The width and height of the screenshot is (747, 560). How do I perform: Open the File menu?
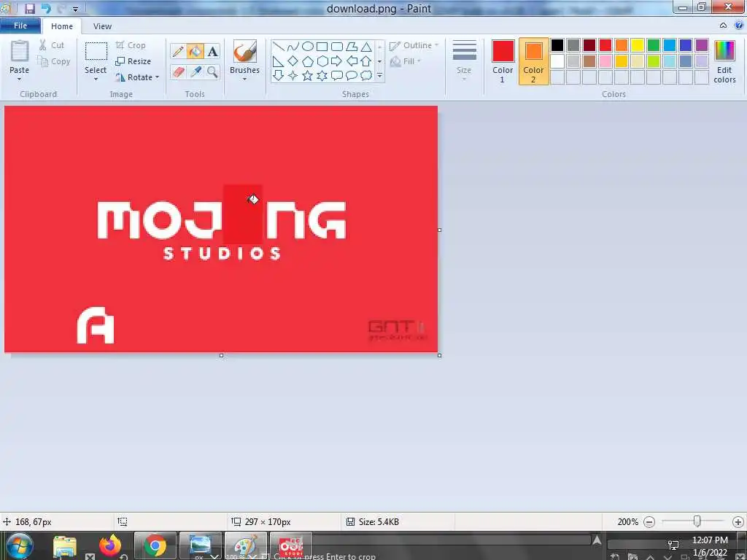20,26
